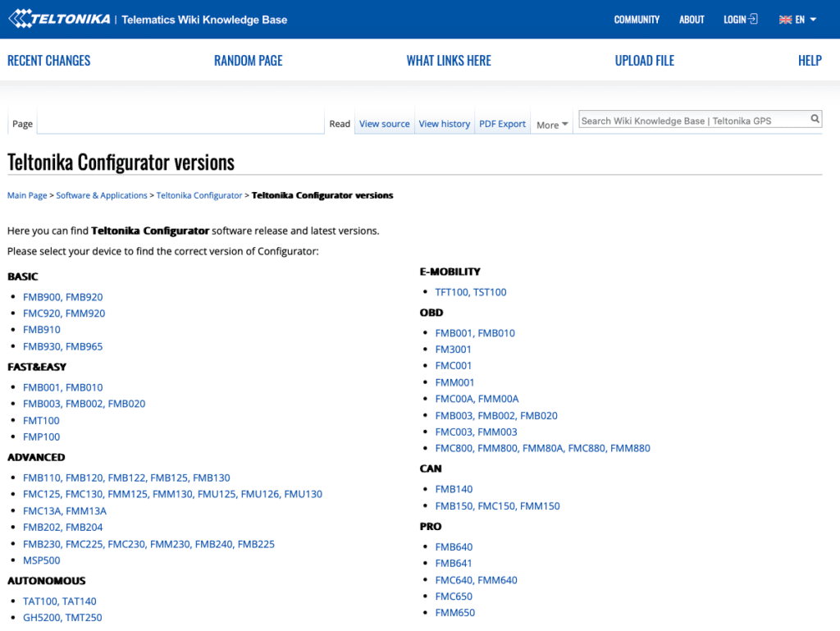840x631 pixels.
Task: Open GH5200, TMT250 link
Action: pos(62,618)
